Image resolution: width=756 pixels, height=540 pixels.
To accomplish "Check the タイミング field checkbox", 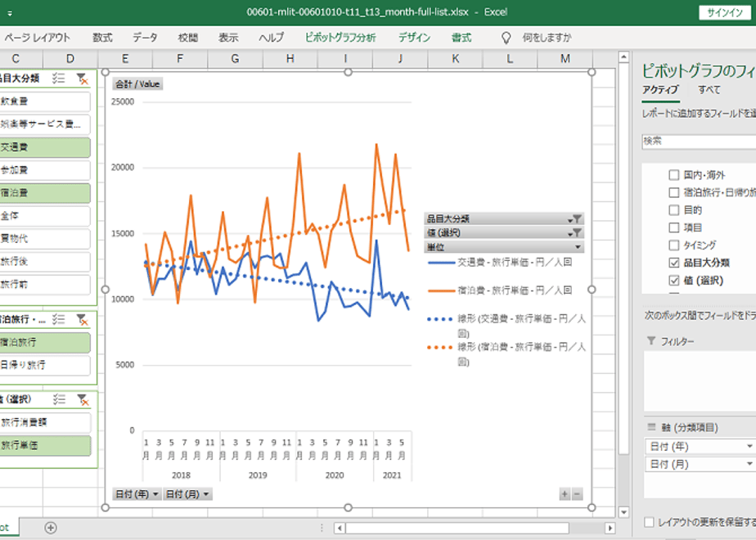I will click(674, 245).
